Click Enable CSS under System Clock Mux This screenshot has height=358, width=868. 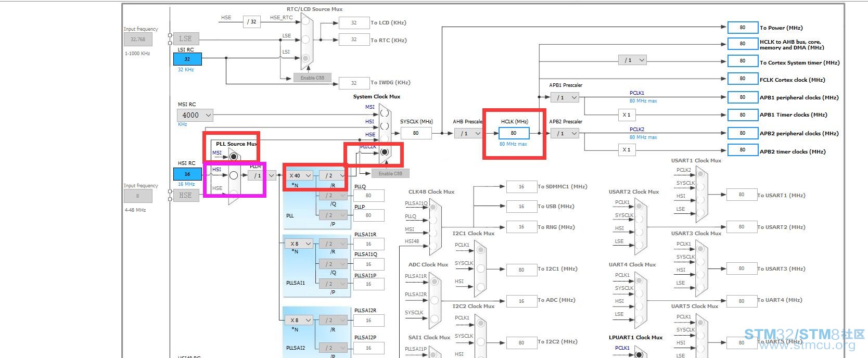pyautogui.click(x=390, y=173)
